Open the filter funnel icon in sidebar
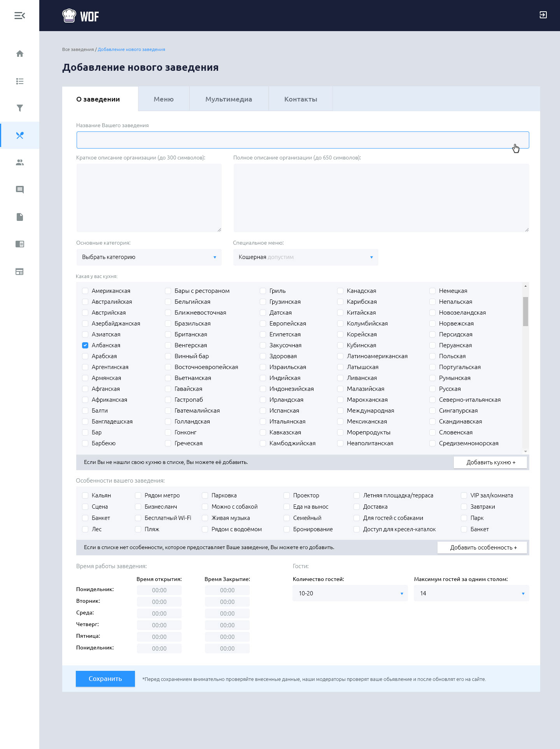 20,108
